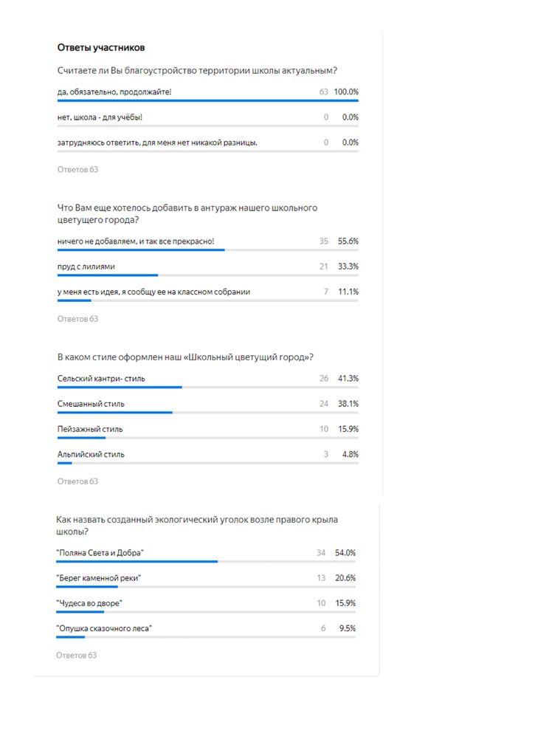Select the "у меня есть идея" answer
The width and height of the screenshot is (535, 756).
coord(153,292)
